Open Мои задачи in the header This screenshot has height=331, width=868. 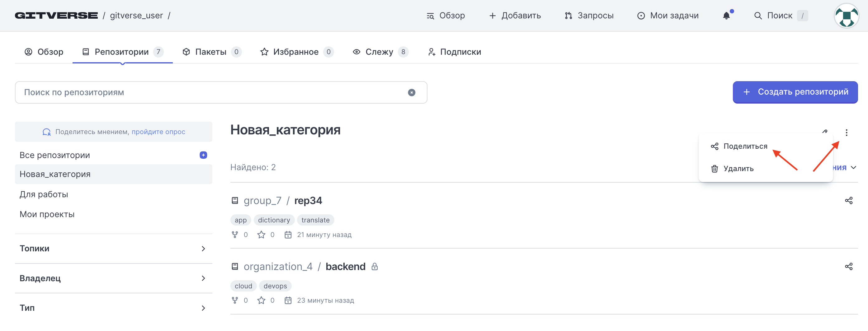click(x=668, y=16)
